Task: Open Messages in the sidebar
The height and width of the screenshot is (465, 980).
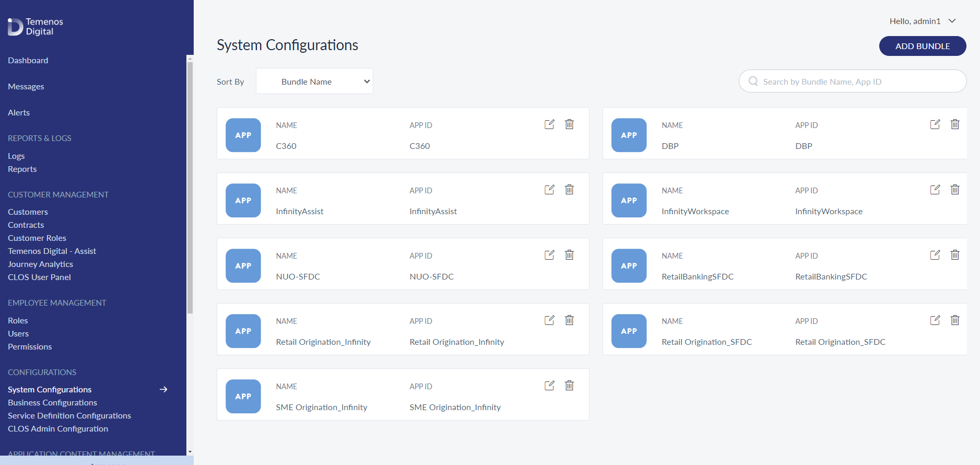Action: [26, 87]
